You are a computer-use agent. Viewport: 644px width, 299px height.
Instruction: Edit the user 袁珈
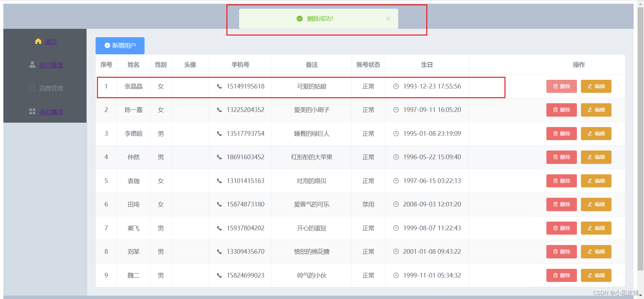click(x=596, y=181)
